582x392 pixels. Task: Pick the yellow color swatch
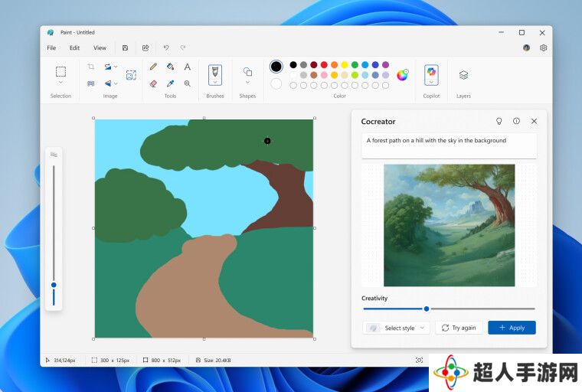coord(345,64)
